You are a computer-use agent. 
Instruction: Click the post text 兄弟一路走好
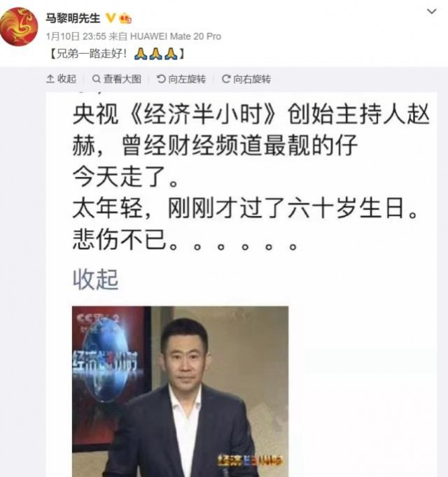[x=92, y=54]
